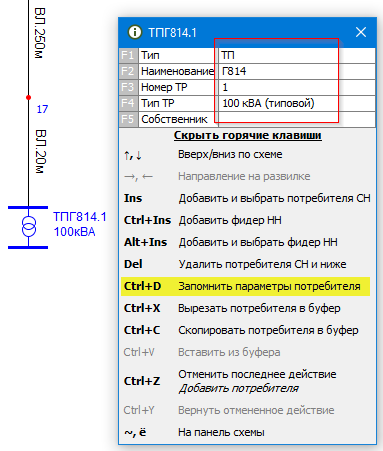Select the transformer symbol on the scheme

[x=29, y=227]
